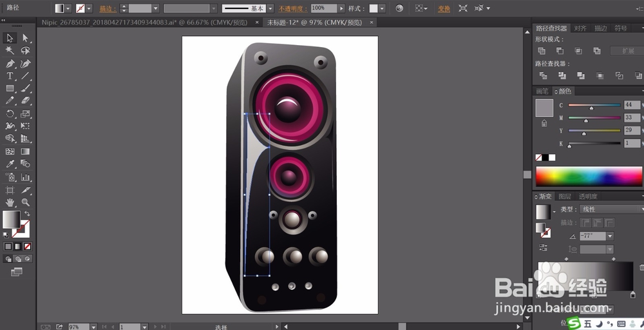
Task: Open the zoom level 97% dropdown
Action: click(x=93, y=327)
